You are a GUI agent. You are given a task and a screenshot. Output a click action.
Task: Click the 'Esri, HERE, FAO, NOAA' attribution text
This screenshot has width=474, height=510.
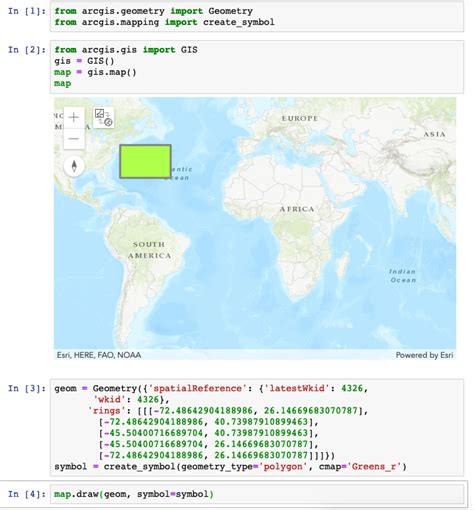(x=99, y=355)
